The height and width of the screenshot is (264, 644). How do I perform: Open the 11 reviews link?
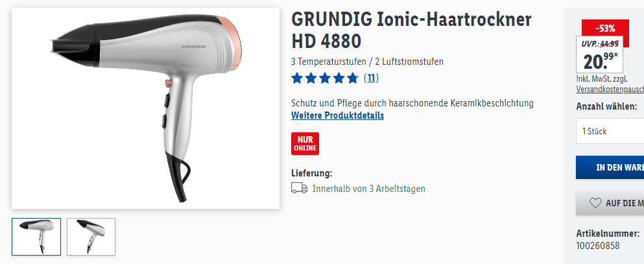(371, 78)
